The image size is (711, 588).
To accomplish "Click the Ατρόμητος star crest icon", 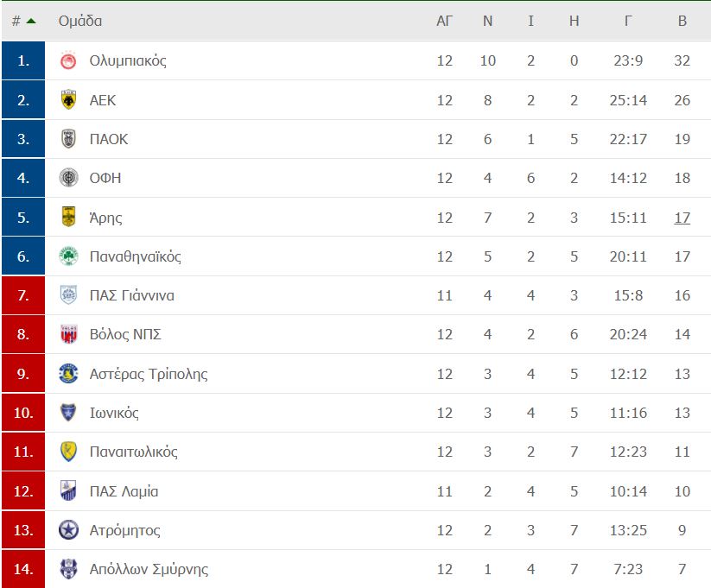I will [x=68, y=529].
